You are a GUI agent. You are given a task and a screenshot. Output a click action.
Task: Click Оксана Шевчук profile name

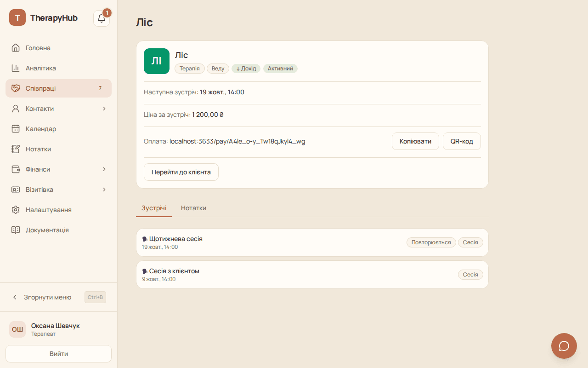[x=56, y=326]
